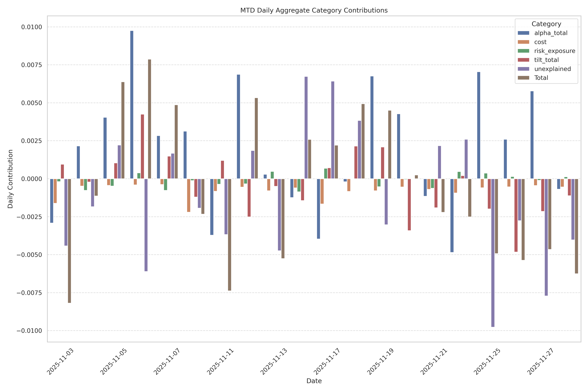Click the Date x-axis label
588x392 pixels.
314,381
